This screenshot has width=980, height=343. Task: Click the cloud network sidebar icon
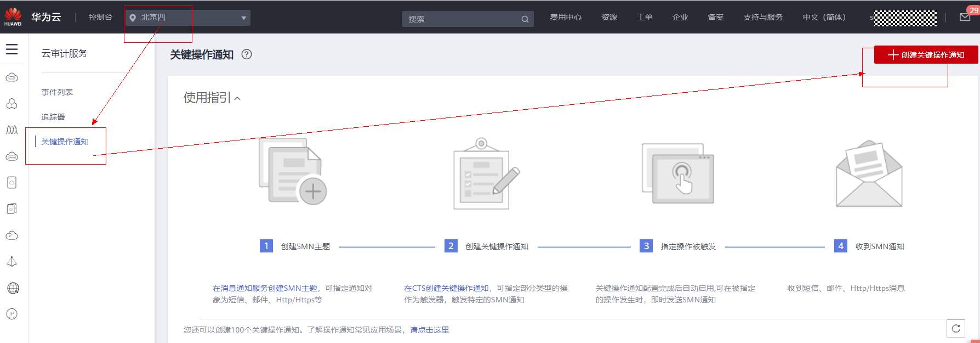pyautogui.click(x=12, y=235)
